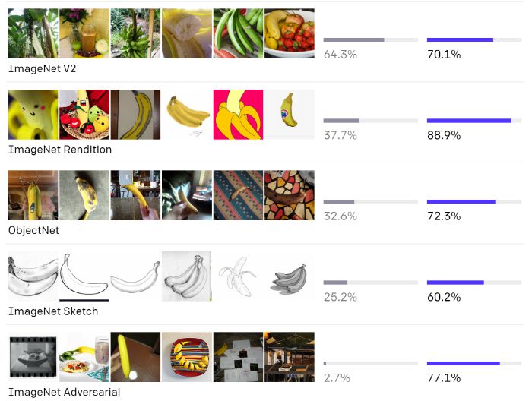Image resolution: width=532 pixels, height=401 pixels.
Task: Click the plush fruit toys basket thumbnail
Action: click(x=84, y=114)
